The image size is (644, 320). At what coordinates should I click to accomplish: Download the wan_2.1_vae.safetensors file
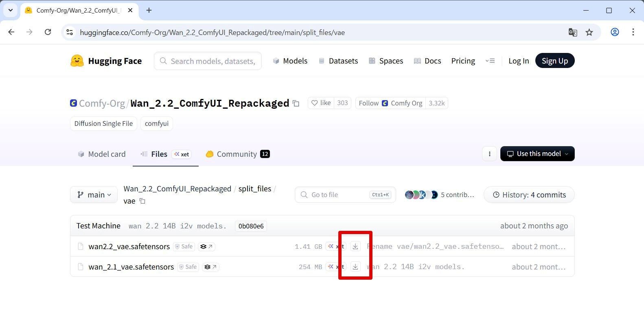[x=355, y=267]
